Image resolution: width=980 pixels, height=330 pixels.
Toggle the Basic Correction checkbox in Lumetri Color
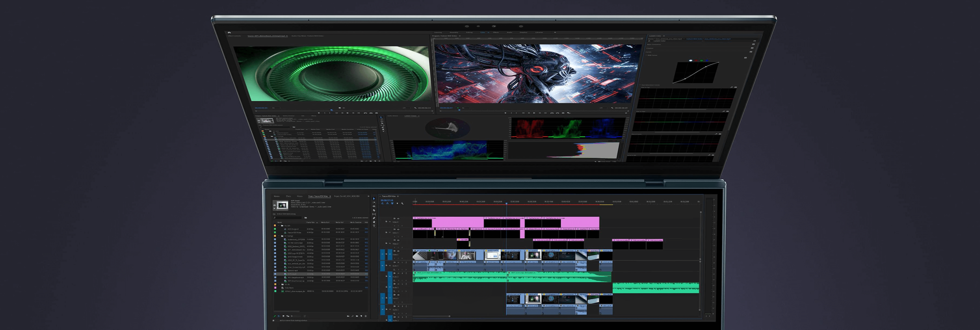pos(754,44)
